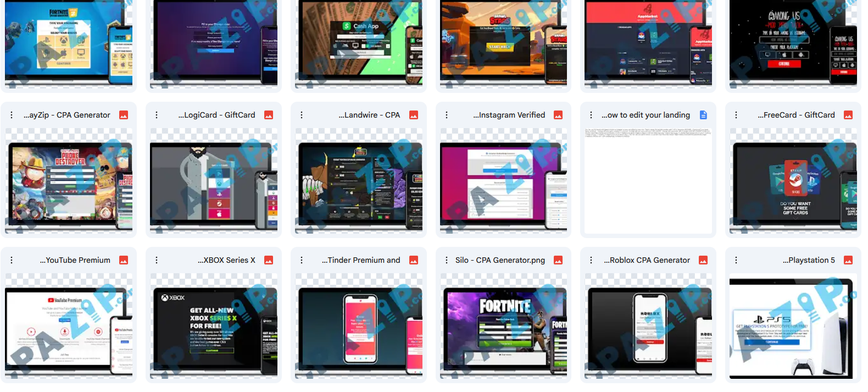Image resolution: width=868 pixels, height=392 pixels.
Task: Click image type icon of YouTube Premium
Action: [x=124, y=260]
